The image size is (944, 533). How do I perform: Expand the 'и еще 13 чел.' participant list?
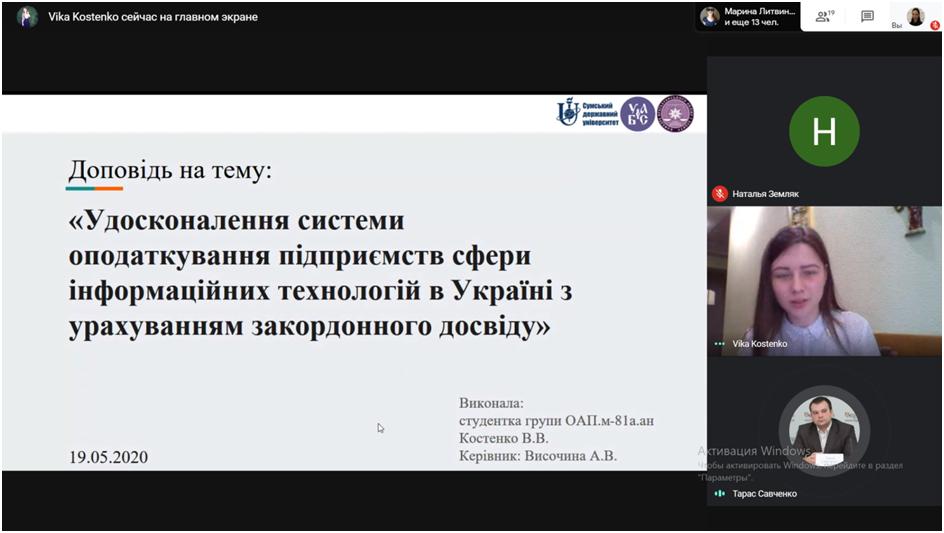758,21
